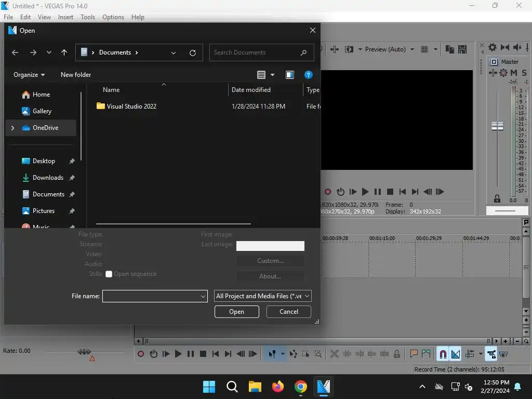Toggle the Open dialog preview pane icon
532x399 pixels.
coord(290,75)
